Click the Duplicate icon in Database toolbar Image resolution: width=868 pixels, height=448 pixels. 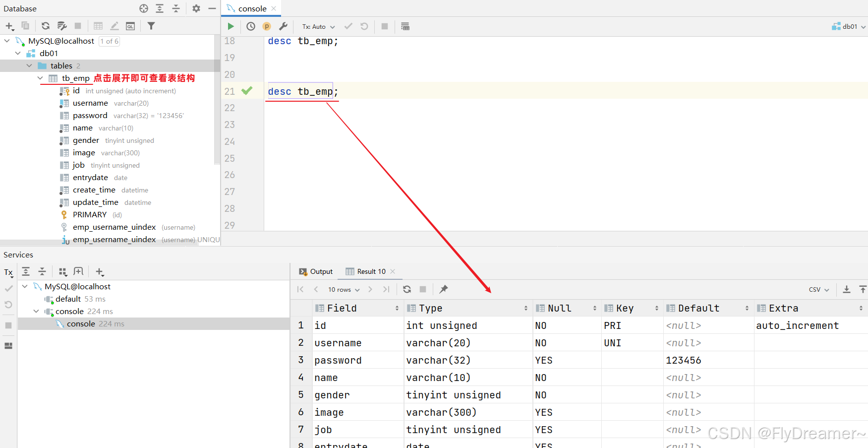point(25,26)
